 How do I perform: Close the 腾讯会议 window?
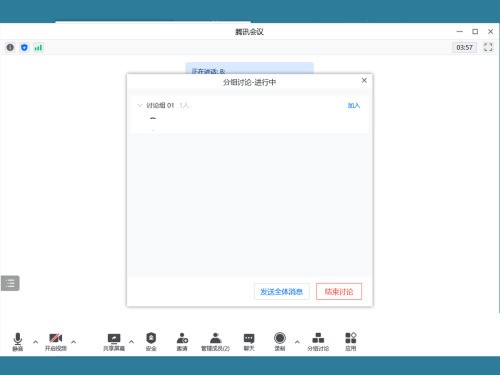490,31
